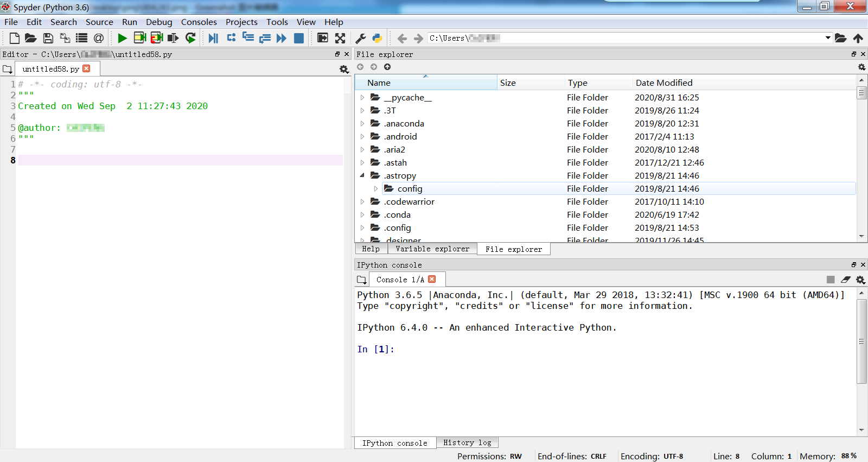868x462 pixels.
Task: Step into function debug icon
Action: pos(248,37)
